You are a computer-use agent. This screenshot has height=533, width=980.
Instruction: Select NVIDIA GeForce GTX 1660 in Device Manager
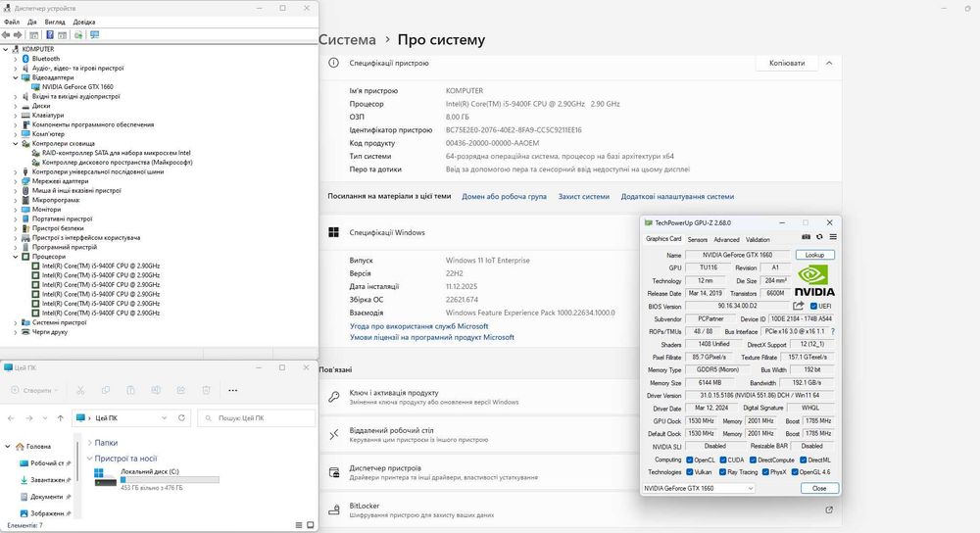(77, 87)
